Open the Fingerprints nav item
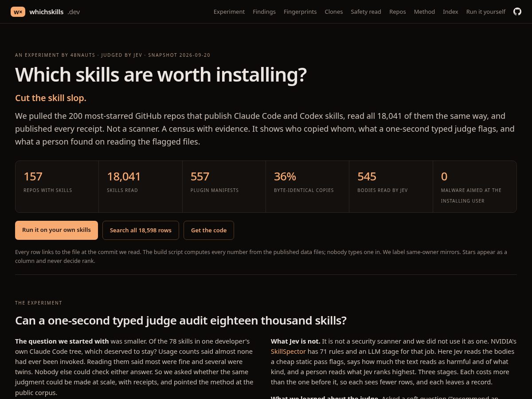Image resolution: width=532 pixels, height=399 pixels. point(300,12)
